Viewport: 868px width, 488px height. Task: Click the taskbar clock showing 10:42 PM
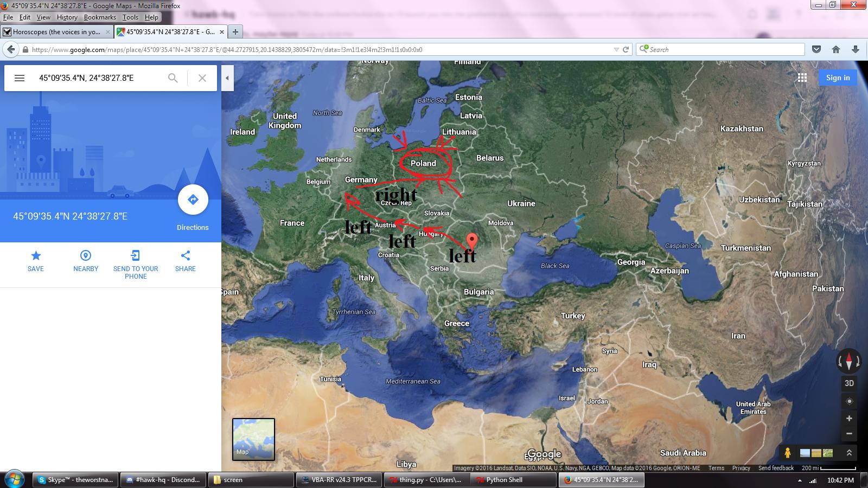click(x=841, y=480)
